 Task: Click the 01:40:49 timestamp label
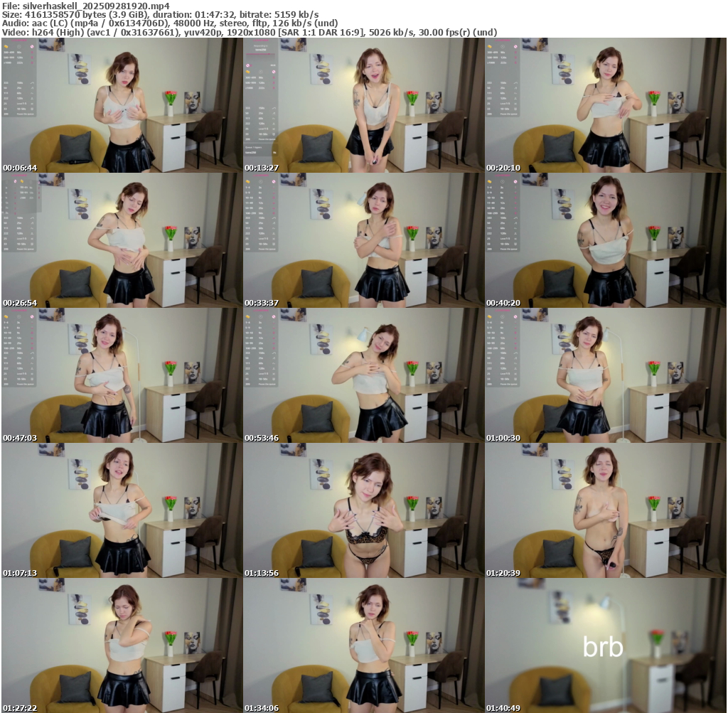[503, 708]
